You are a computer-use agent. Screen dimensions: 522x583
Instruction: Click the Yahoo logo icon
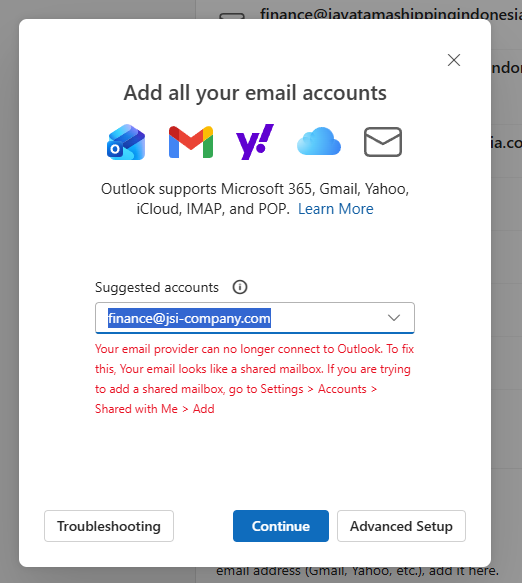255,142
